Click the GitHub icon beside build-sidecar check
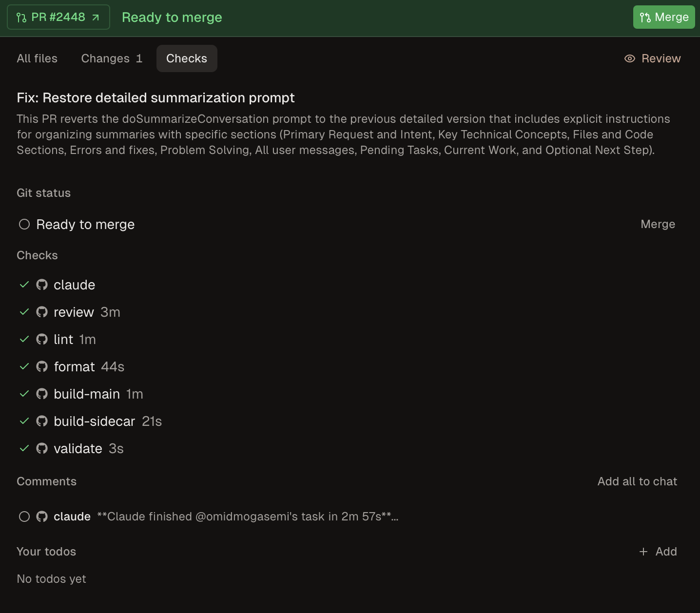 42,421
